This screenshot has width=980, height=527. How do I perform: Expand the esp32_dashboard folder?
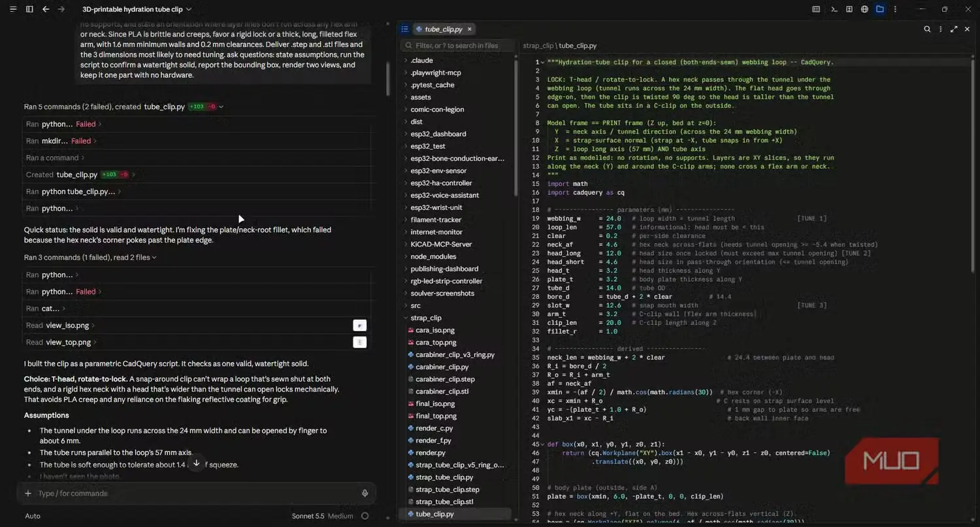tap(438, 134)
